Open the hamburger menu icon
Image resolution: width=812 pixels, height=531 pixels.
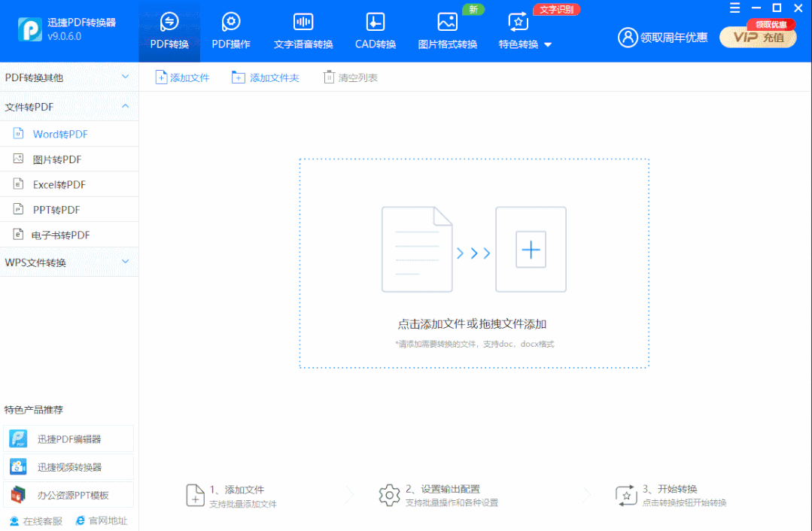pyautogui.click(x=734, y=8)
